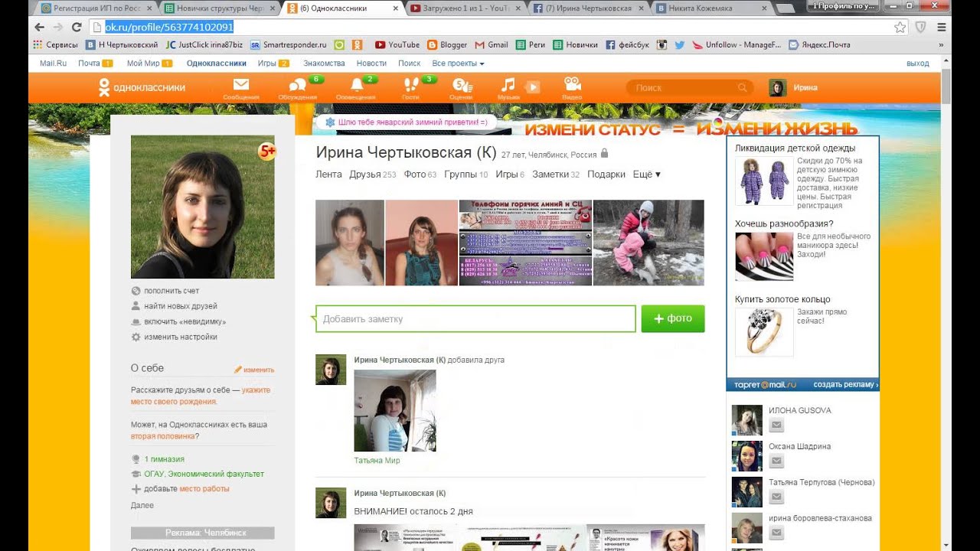Open Подарки tab
980x551 pixels.
pos(606,174)
